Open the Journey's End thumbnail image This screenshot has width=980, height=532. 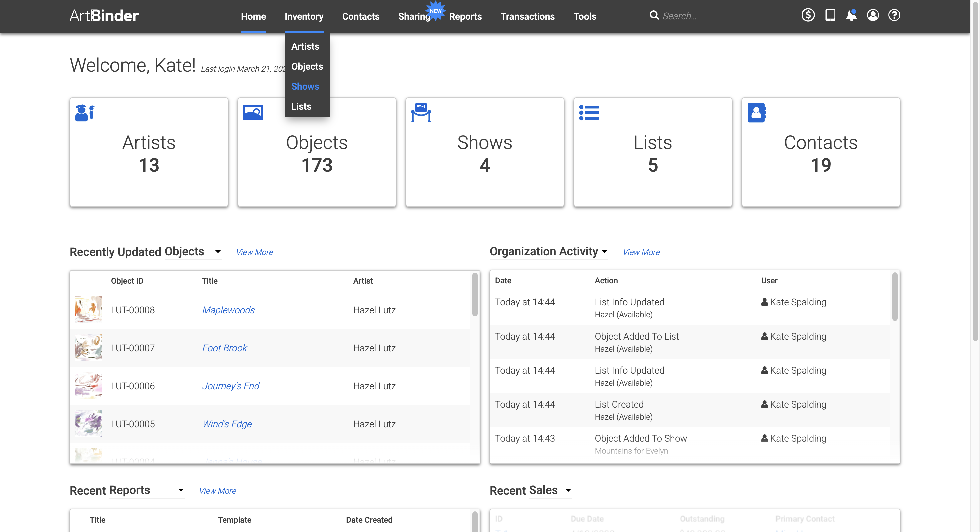click(88, 385)
